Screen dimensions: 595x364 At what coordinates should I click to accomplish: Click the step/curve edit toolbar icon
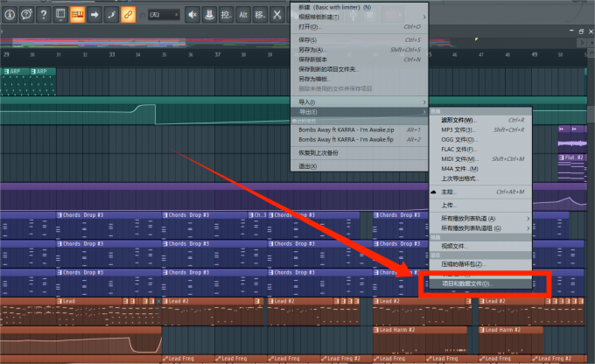coord(111,15)
